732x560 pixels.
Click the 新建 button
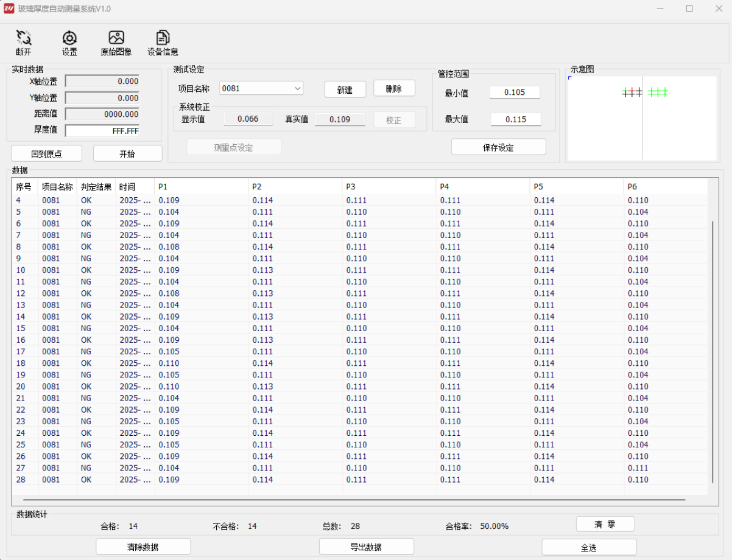(x=345, y=89)
